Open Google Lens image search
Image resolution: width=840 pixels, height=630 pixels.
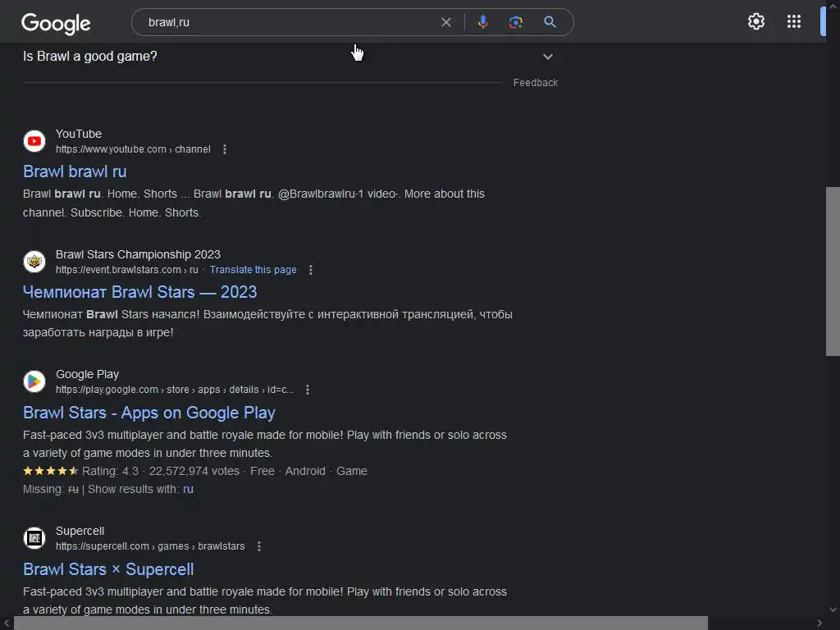click(515, 22)
